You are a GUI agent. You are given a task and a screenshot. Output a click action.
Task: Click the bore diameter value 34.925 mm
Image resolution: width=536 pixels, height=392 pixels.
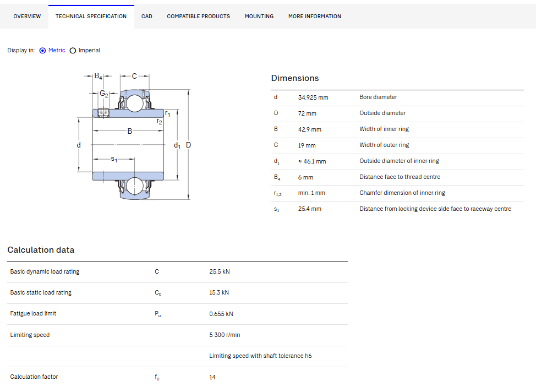313,97
